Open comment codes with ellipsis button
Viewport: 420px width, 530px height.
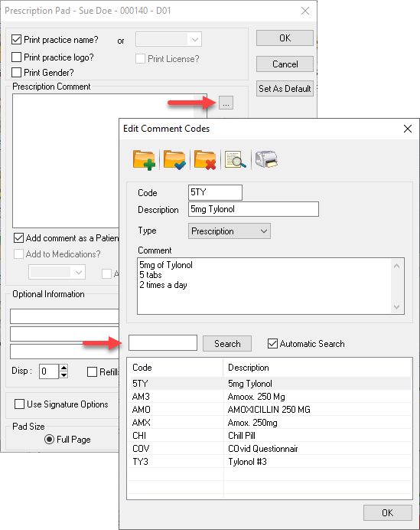pyautogui.click(x=226, y=103)
